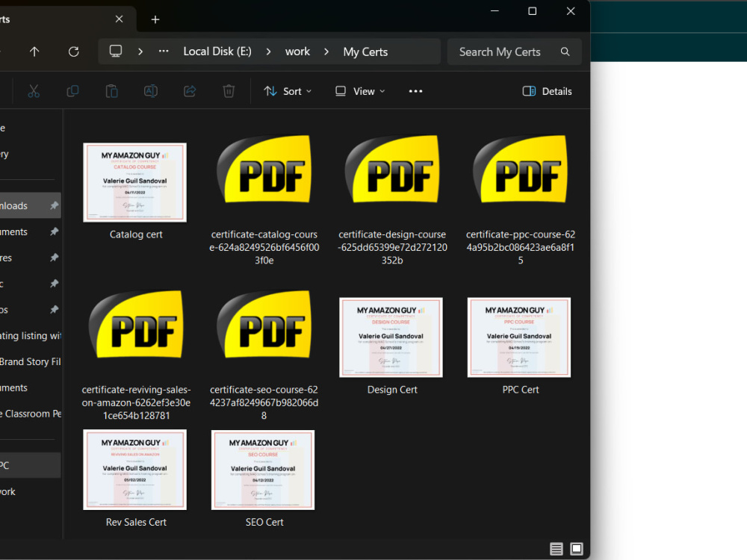Open the View dropdown menu
747x560 pixels.
coord(360,91)
